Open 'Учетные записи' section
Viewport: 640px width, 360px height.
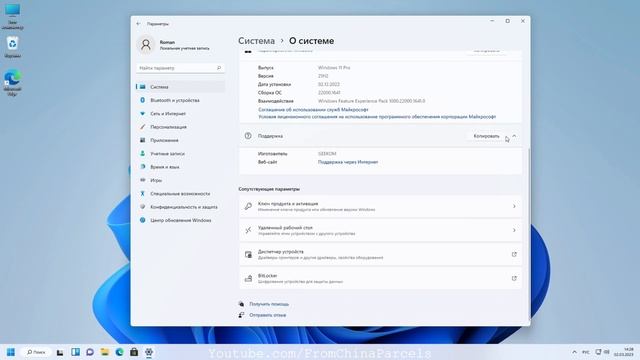pyautogui.click(x=180, y=153)
